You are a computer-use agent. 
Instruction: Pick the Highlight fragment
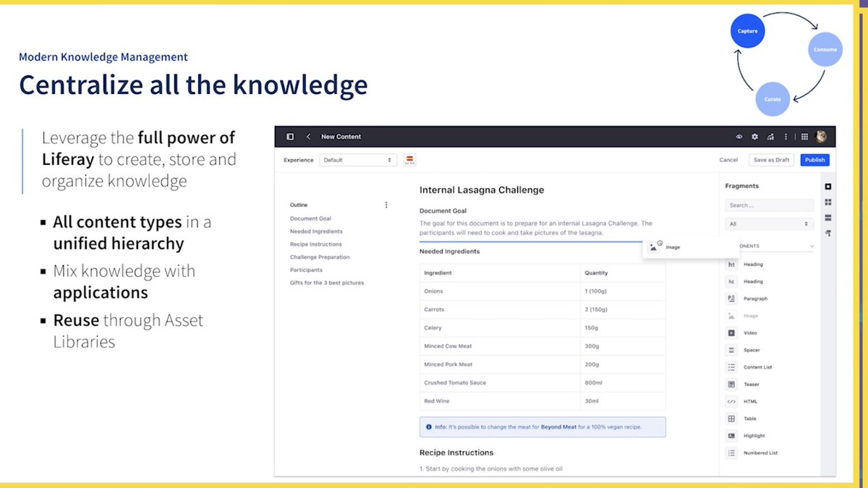click(768, 436)
